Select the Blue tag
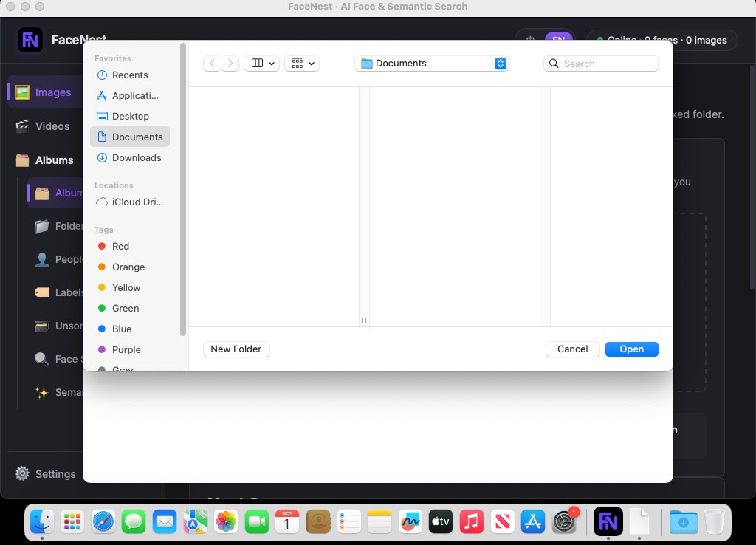 coord(130,329)
